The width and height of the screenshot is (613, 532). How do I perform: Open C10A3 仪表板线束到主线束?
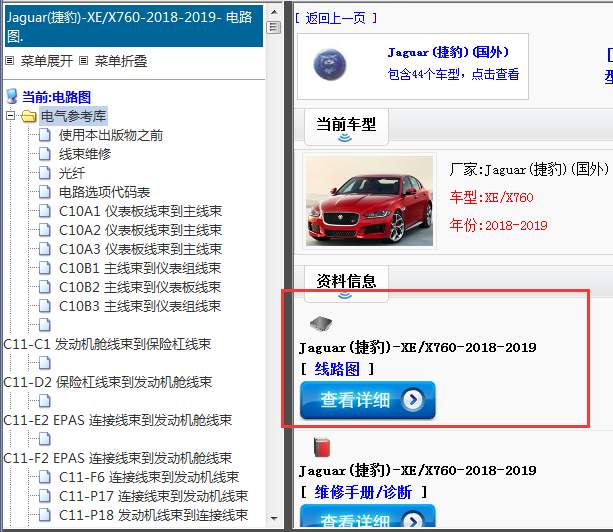click(140, 249)
